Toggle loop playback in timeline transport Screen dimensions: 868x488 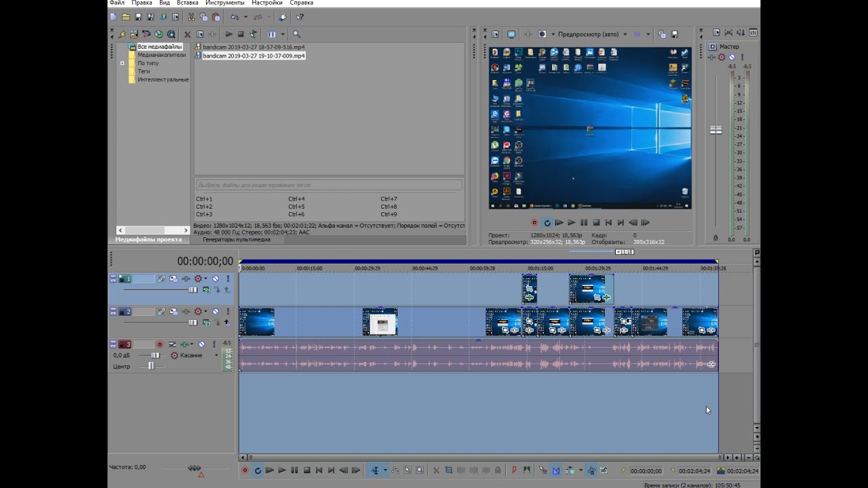[x=258, y=470]
